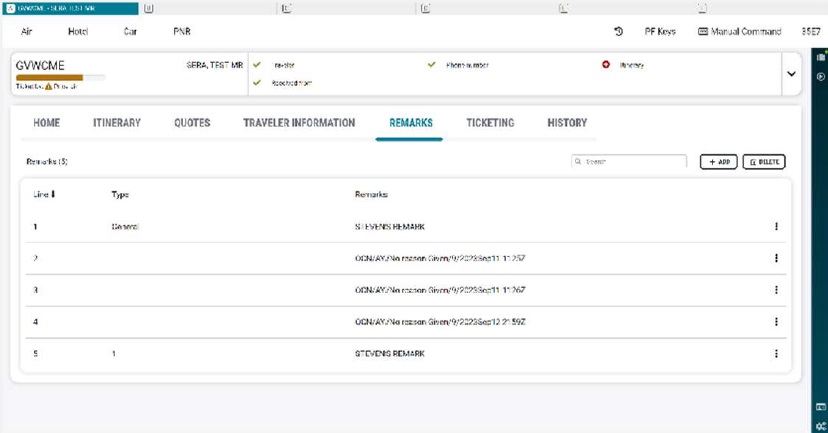Viewport: 828px width, 433px height.
Task: Open the Air menu
Action: 26,32
